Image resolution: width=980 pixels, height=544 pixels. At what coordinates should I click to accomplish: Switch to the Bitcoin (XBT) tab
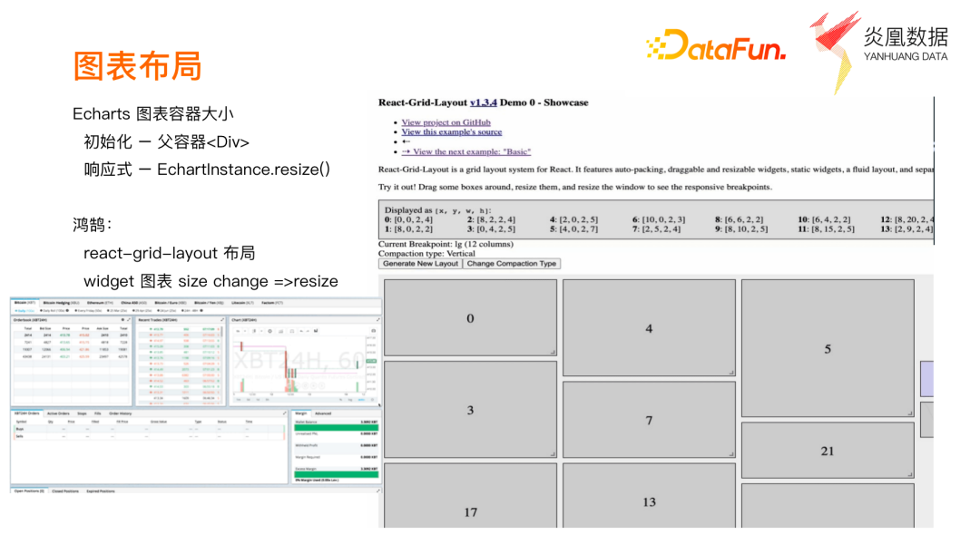click(25, 303)
